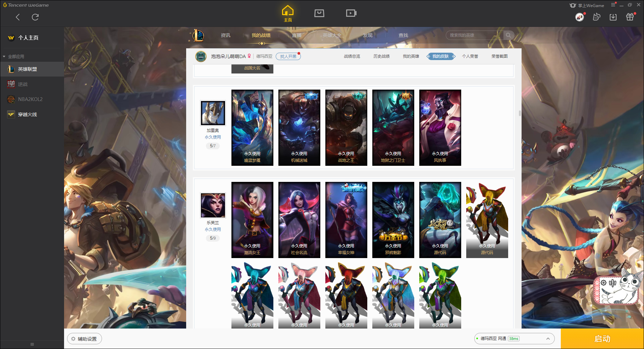Open the video live icon in top bar
Image resolution: width=644 pixels, height=349 pixels.
tap(351, 13)
